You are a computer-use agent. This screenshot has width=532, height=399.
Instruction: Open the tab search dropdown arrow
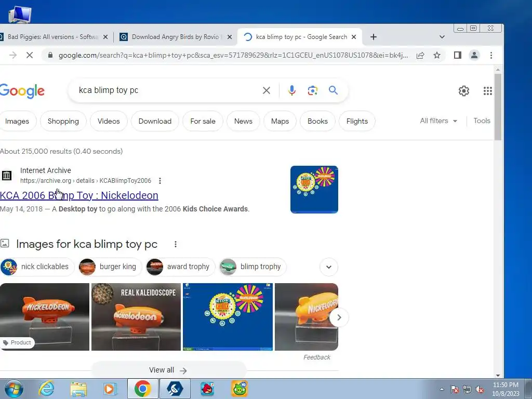click(442, 37)
